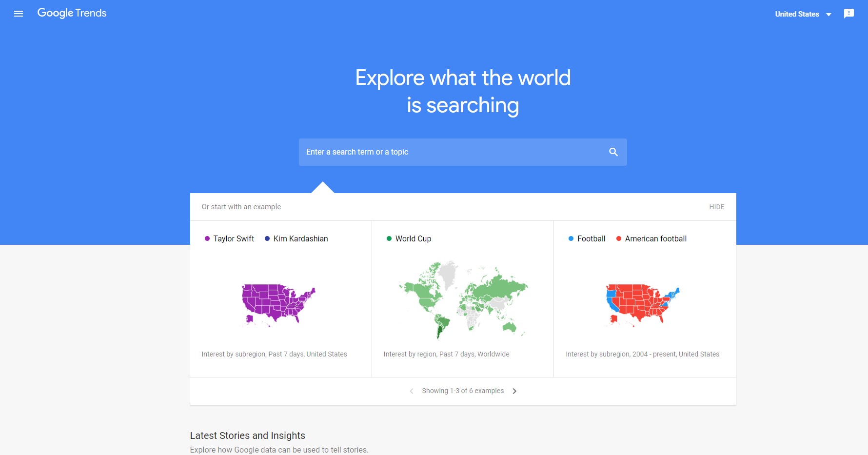This screenshot has height=455, width=868.
Task: Open the World Cup worldwide map example
Action: point(463,299)
